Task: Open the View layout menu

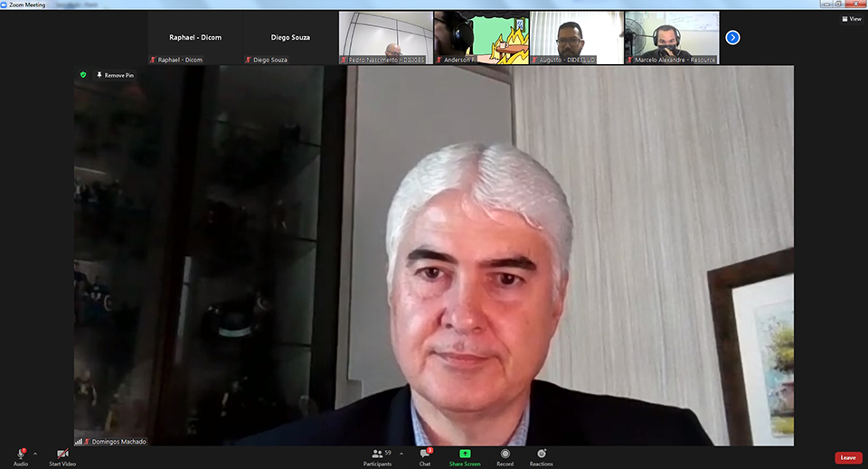Action: [851, 18]
